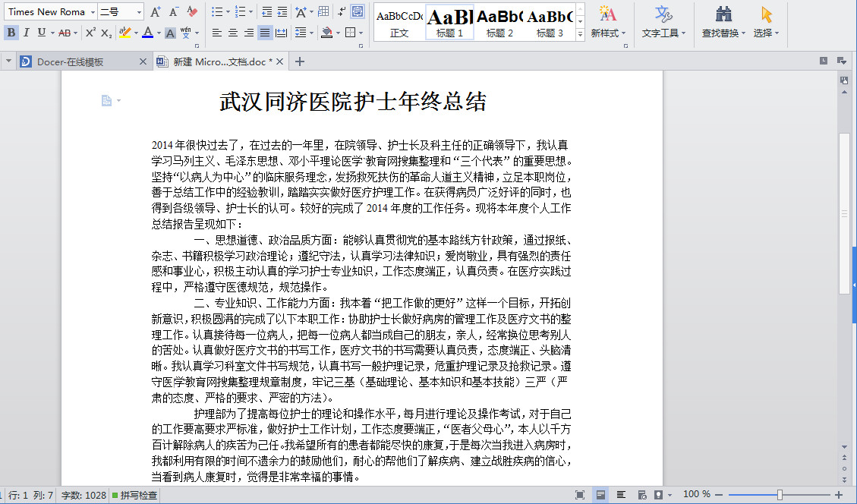Click the vertical scrollbar thumb

(x=844, y=214)
